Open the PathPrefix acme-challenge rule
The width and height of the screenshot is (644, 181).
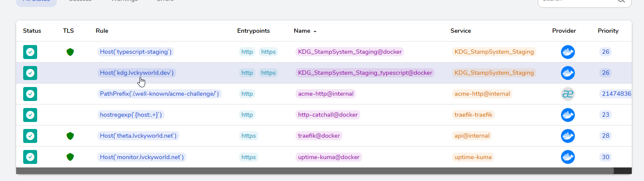[x=160, y=94]
